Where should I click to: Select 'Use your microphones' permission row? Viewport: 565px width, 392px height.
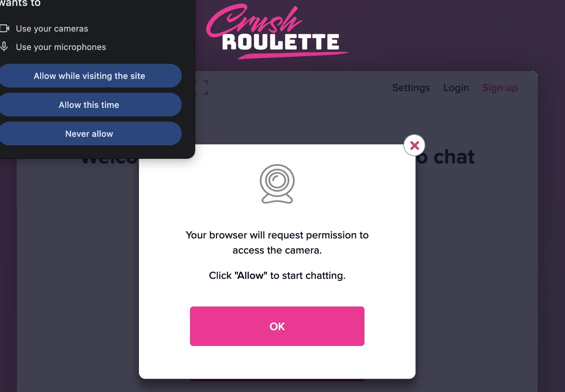point(61,47)
